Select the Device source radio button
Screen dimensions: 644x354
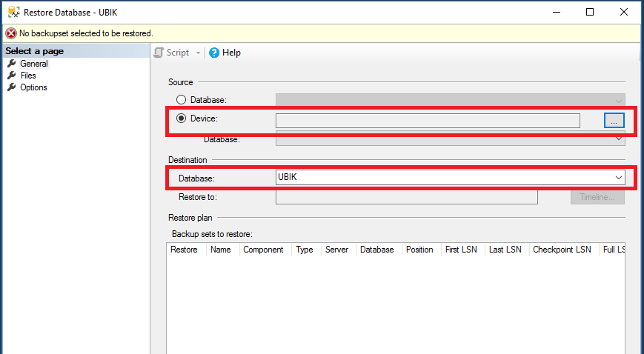(181, 118)
